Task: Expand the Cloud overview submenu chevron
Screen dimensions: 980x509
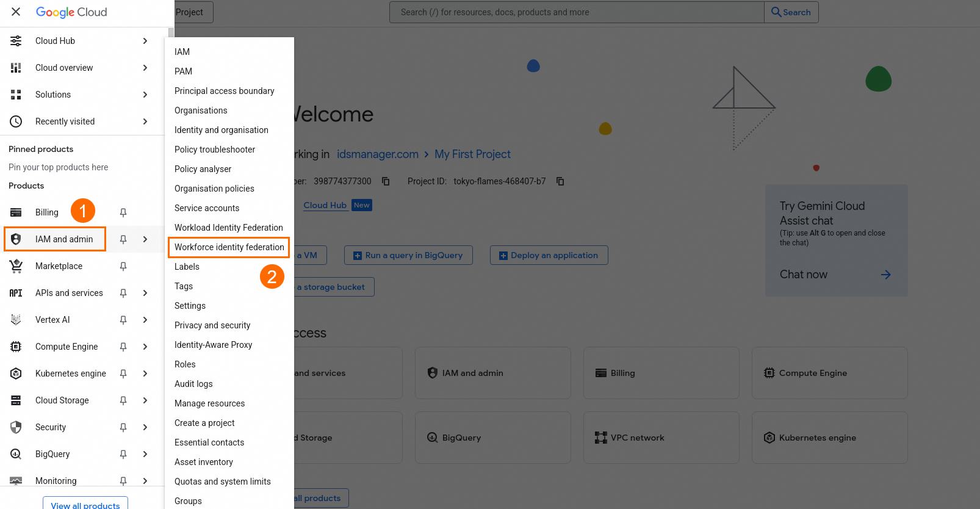Action: pyautogui.click(x=145, y=68)
